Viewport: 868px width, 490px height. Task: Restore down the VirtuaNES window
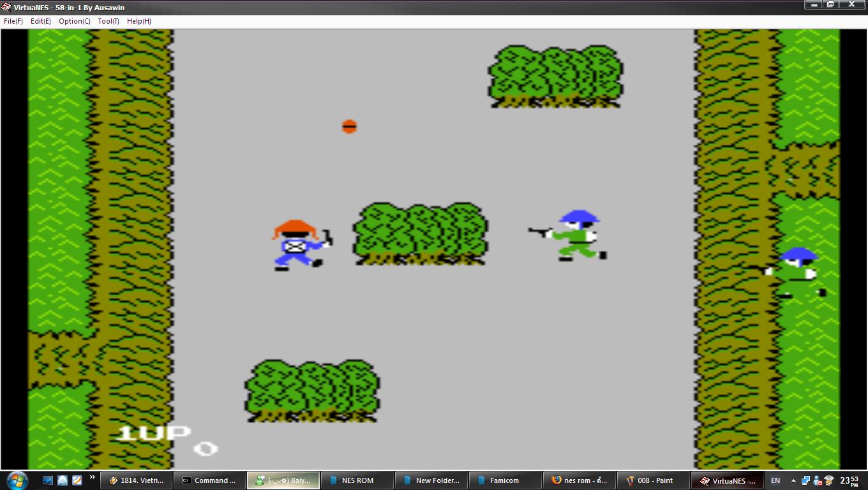click(830, 5)
